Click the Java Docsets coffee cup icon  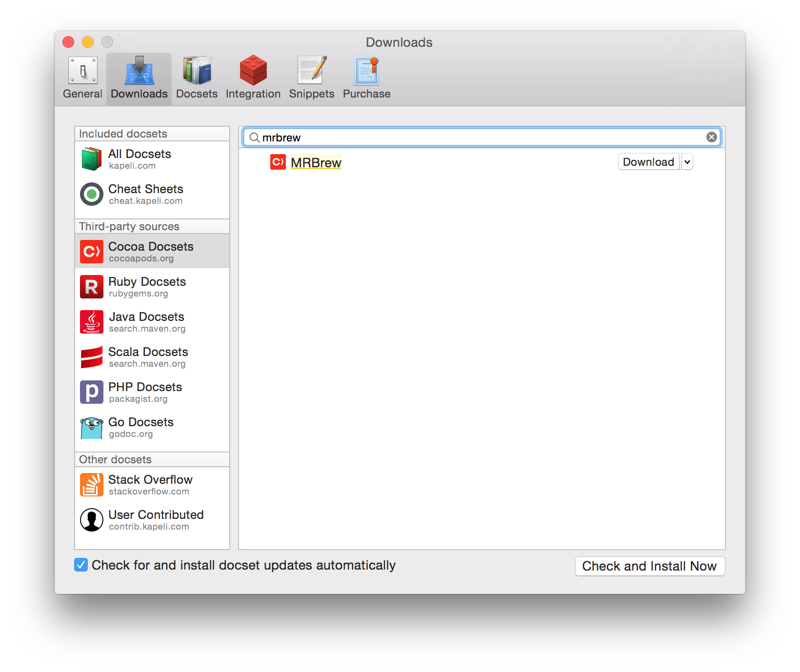[x=92, y=322]
